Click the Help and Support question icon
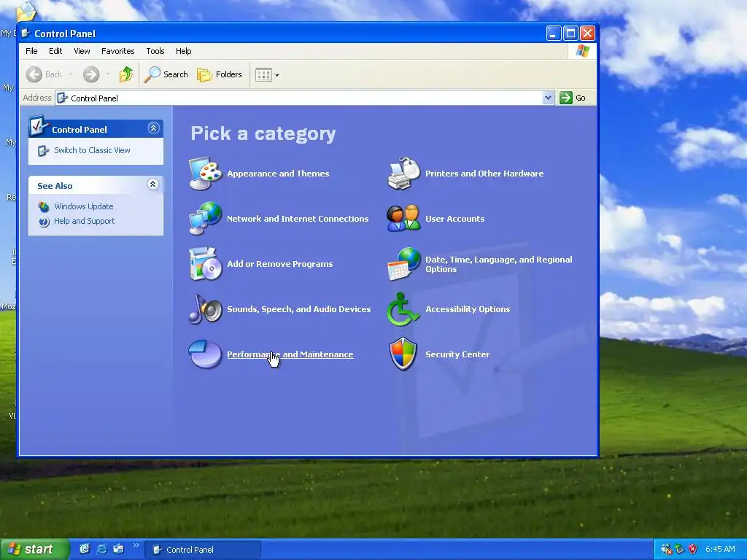 click(44, 222)
